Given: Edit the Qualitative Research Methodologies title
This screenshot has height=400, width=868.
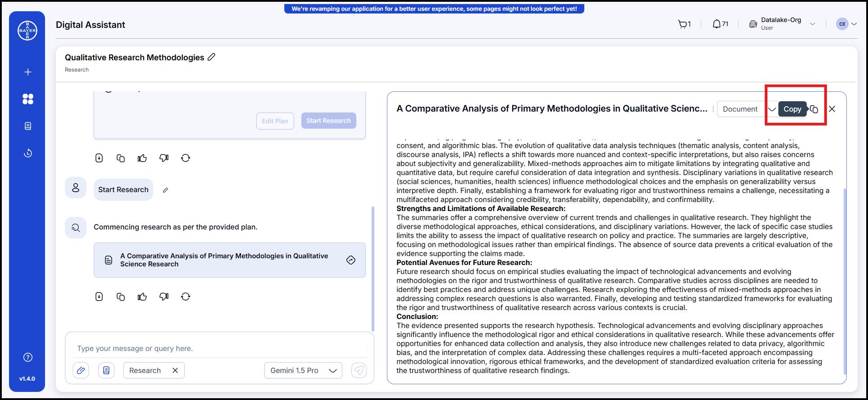Looking at the screenshot, I should (211, 57).
